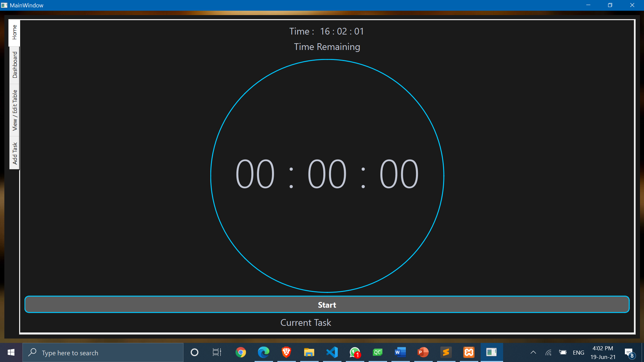644x362 pixels.
Task: Switch keyboard language via the ENG indicator
Action: tap(579, 352)
